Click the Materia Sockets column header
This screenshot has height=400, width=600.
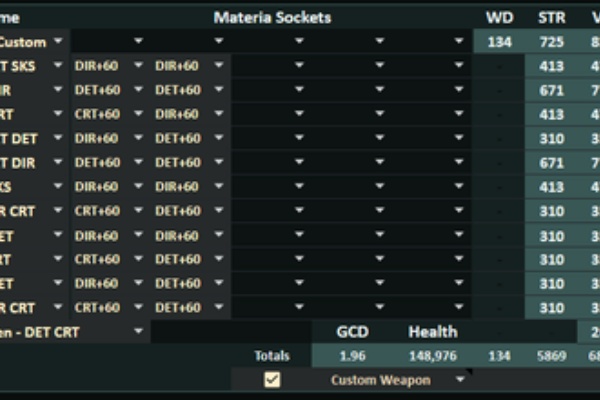pyautogui.click(x=272, y=17)
